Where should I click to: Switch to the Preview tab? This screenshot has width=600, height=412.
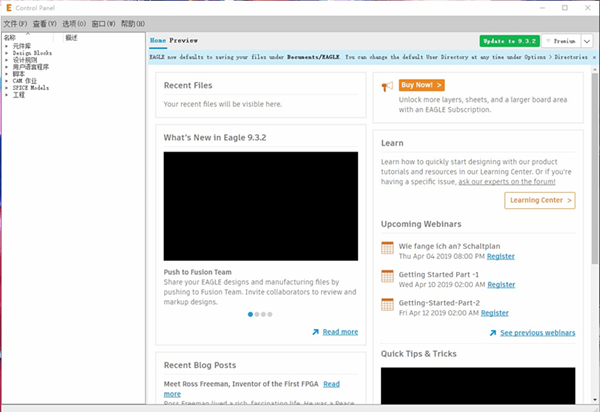(x=184, y=41)
